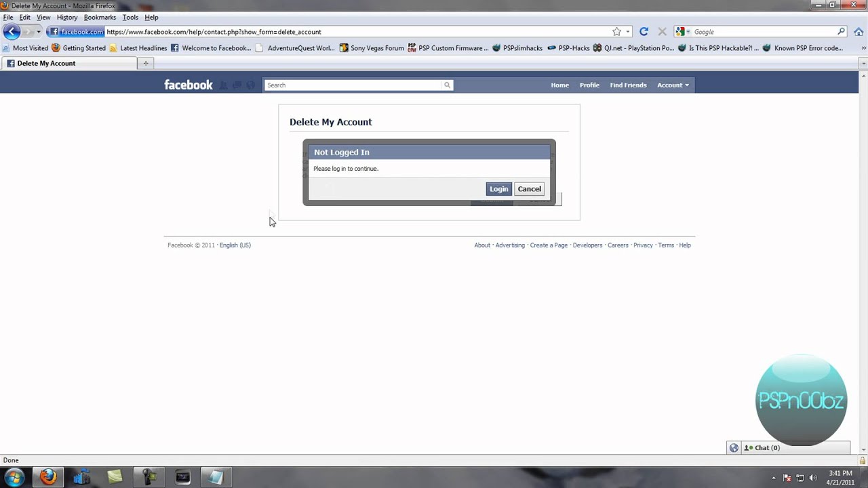Click the Facebook search field
The width and height of the screenshot is (868, 488).
click(x=353, y=85)
